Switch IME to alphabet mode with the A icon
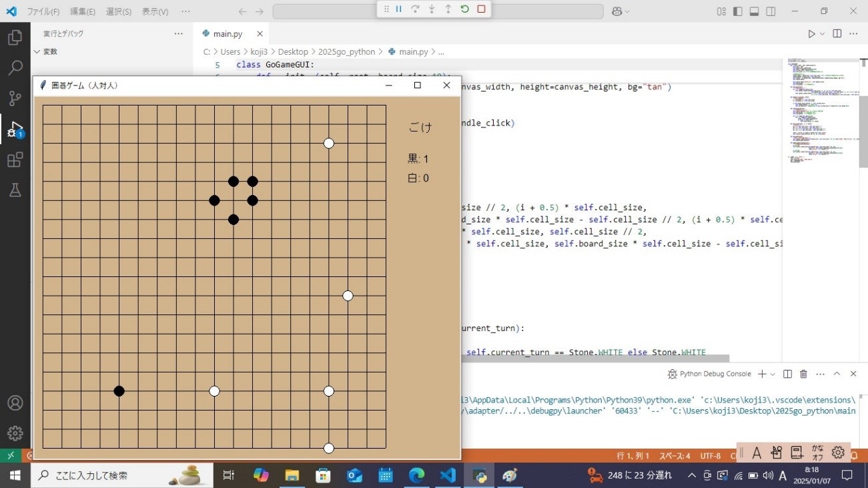868x488 pixels. click(x=757, y=452)
